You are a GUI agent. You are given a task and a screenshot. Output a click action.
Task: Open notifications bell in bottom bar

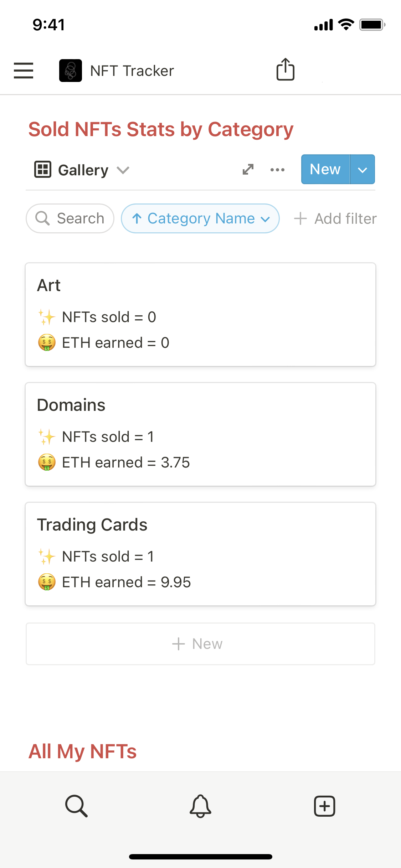[200, 806]
